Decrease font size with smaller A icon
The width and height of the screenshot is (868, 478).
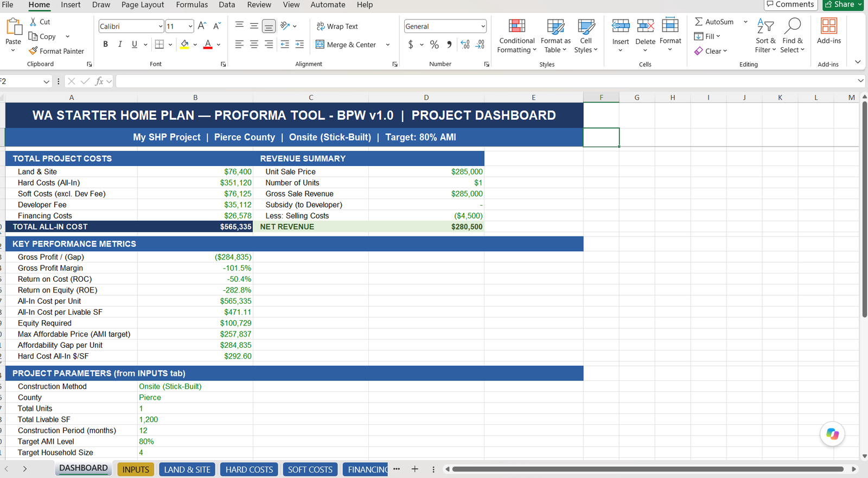pos(216,26)
